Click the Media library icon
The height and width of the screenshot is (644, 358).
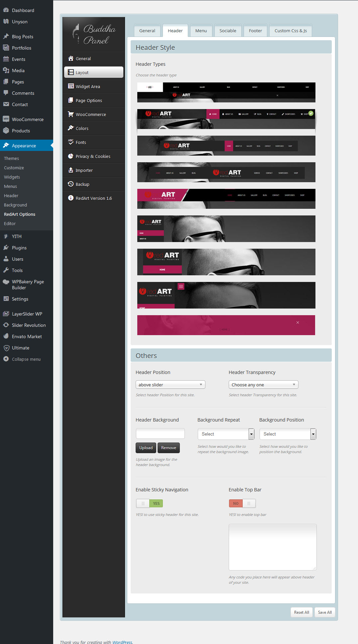(x=6, y=70)
